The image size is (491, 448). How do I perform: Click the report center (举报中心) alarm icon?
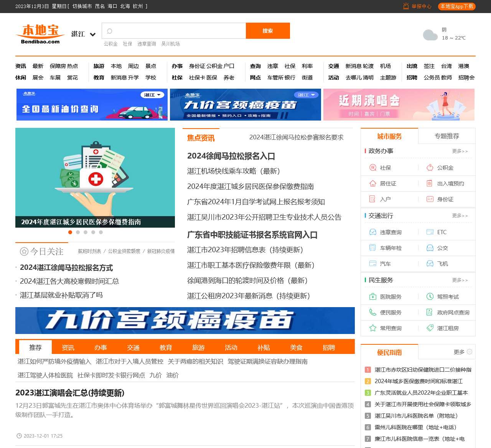pos(406,6)
